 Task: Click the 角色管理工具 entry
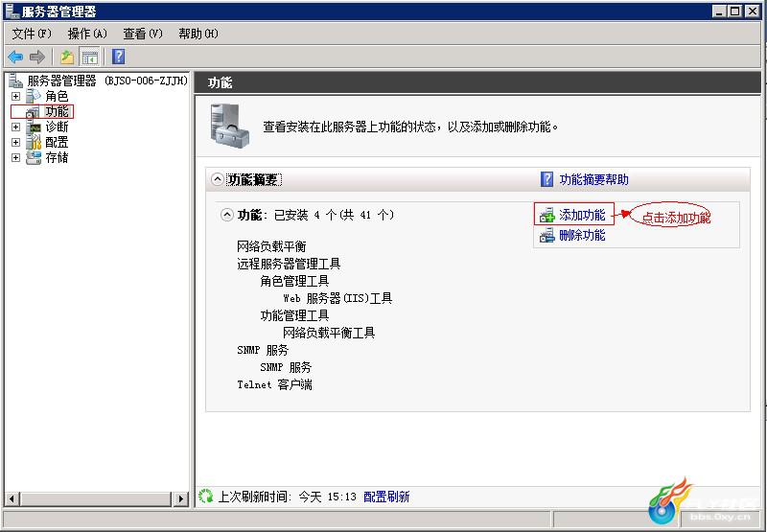pyautogui.click(x=294, y=281)
